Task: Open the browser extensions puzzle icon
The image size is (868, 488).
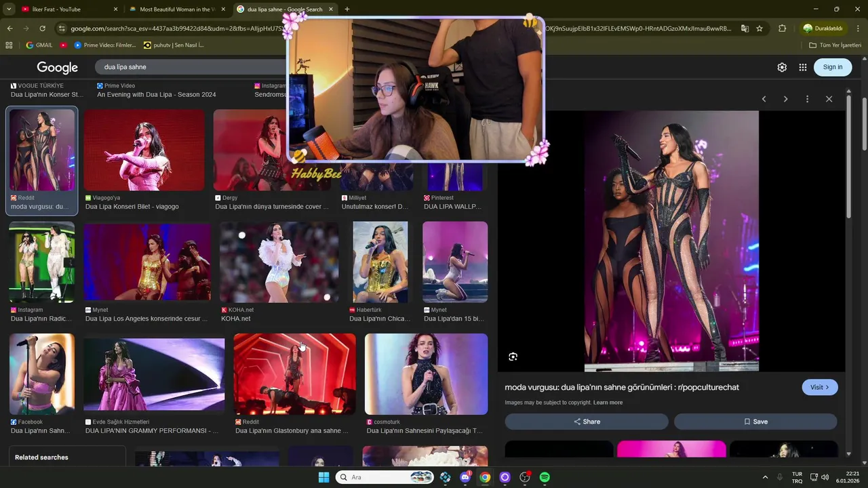Action: (782, 28)
